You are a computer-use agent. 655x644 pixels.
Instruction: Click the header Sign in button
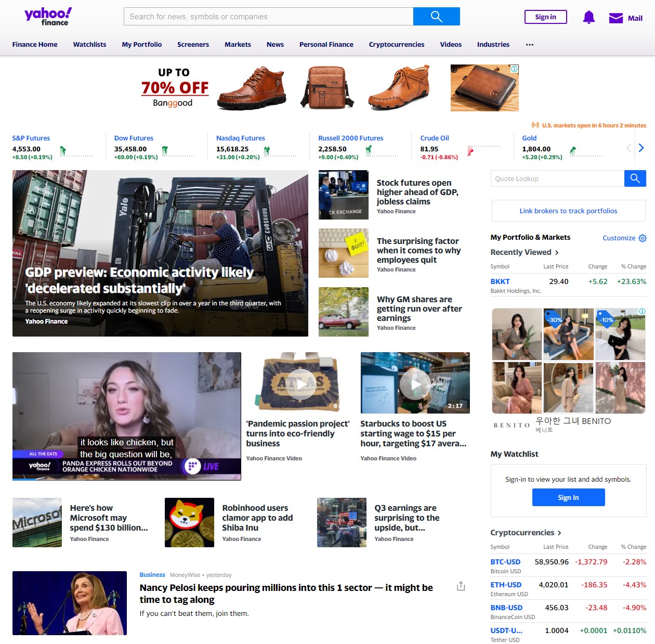coord(546,17)
